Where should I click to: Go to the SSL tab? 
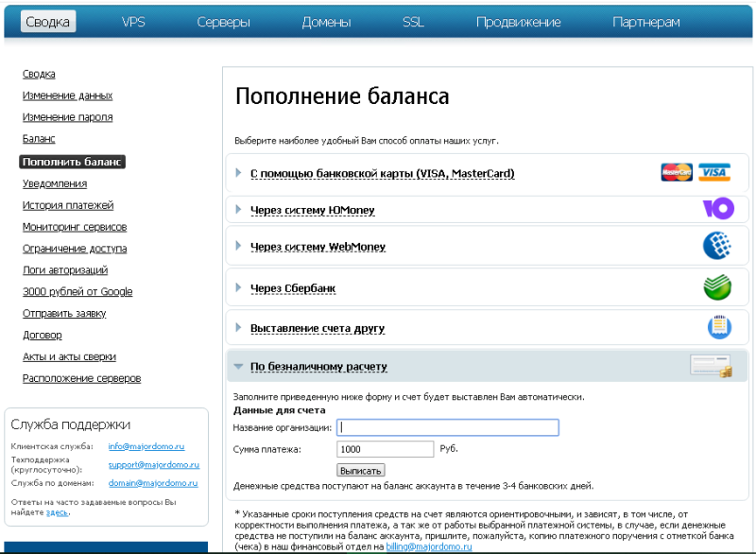point(414,22)
